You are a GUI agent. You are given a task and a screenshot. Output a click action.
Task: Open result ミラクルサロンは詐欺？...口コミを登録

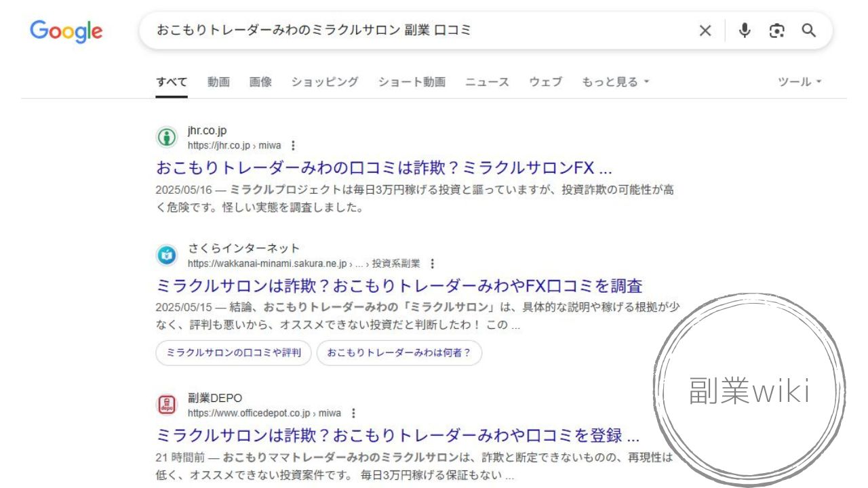398,435
